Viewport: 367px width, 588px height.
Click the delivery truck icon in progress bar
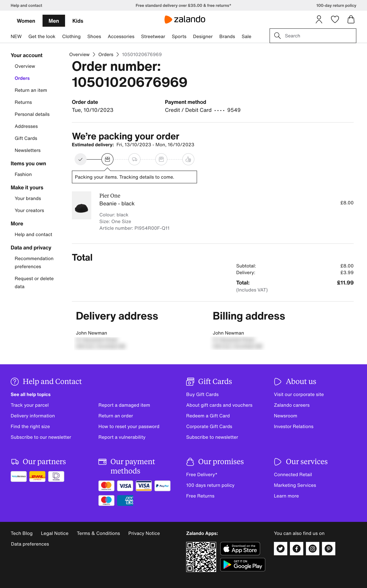click(x=134, y=159)
